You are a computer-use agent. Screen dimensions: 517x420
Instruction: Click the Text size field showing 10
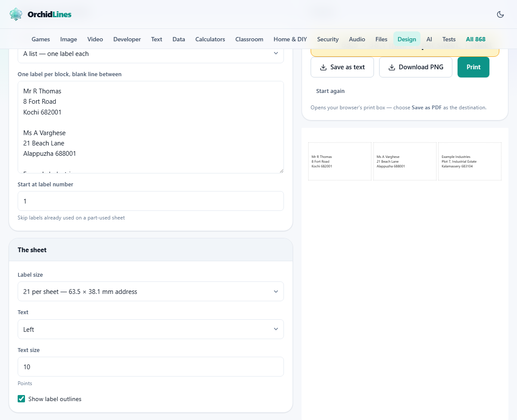[151, 367]
